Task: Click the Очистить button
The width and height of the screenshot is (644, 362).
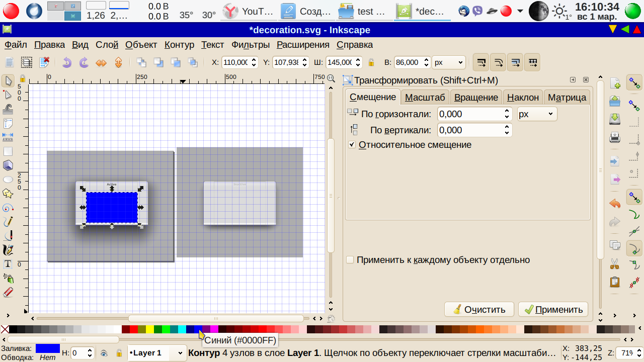Action: pos(479,309)
